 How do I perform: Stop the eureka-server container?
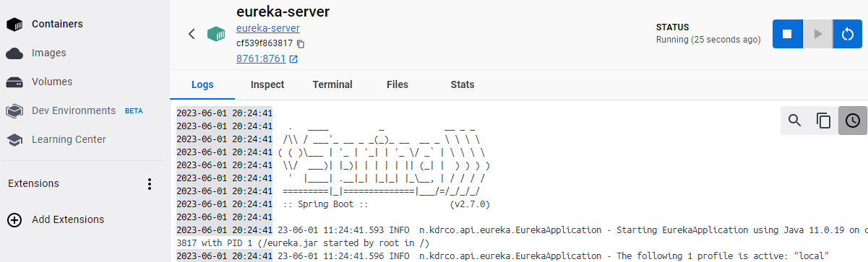click(x=787, y=34)
